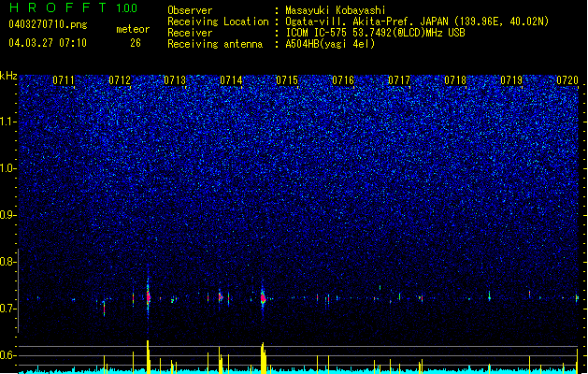Click the strong meteor echo after 0712
The height and width of the screenshot is (374, 588).
pos(148,297)
